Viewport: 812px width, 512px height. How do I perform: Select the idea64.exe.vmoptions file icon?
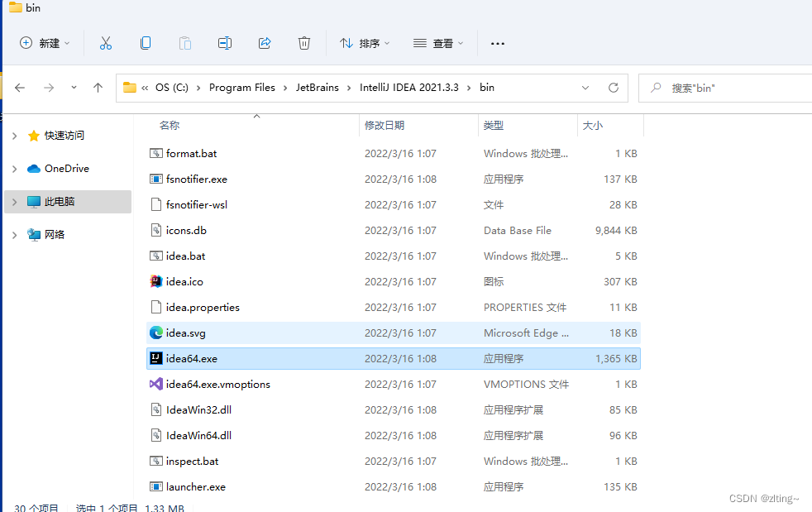click(156, 384)
